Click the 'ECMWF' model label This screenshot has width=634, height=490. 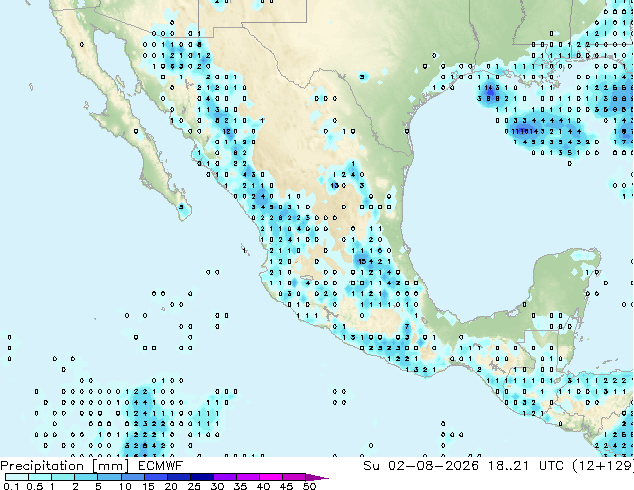point(160,466)
